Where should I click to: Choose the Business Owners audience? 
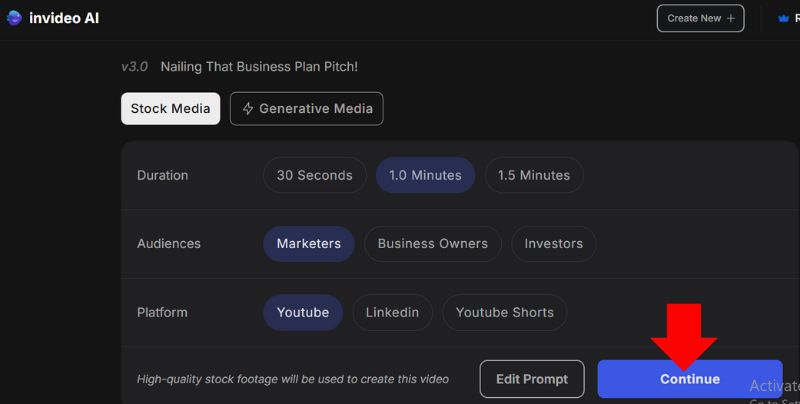coord(433,244)
